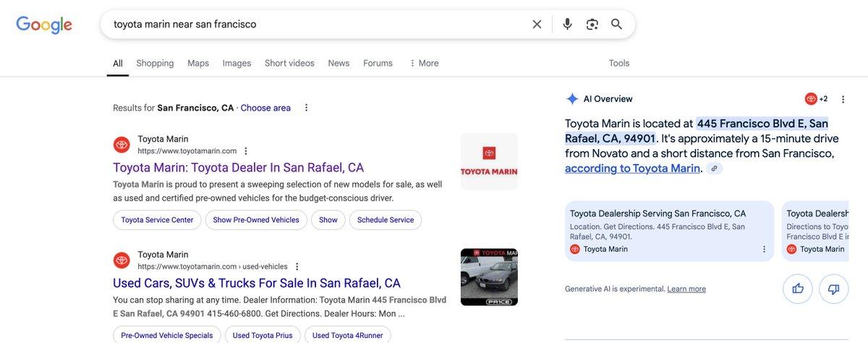The width and height of the screenshot is (868, 343).
Task: Click the Used Toyota 4Runner chip
Action: point(347,335)
